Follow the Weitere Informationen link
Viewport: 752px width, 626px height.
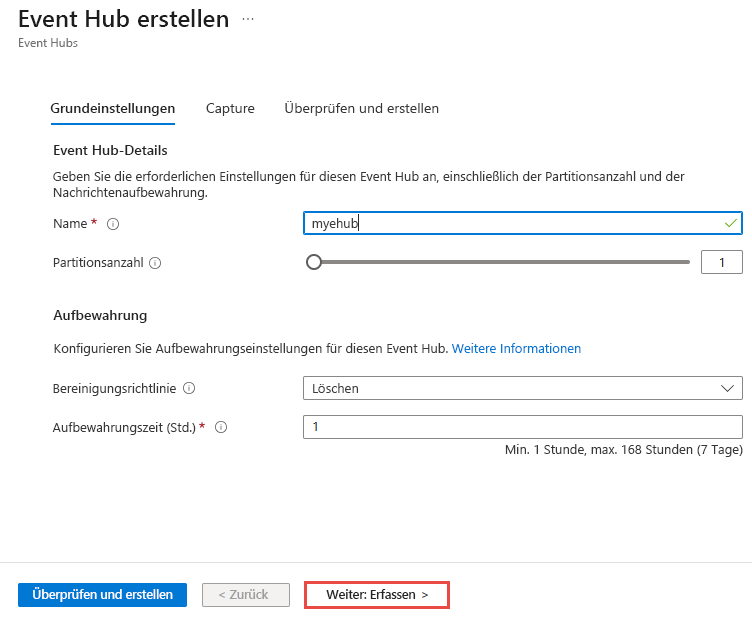point(516,348)
